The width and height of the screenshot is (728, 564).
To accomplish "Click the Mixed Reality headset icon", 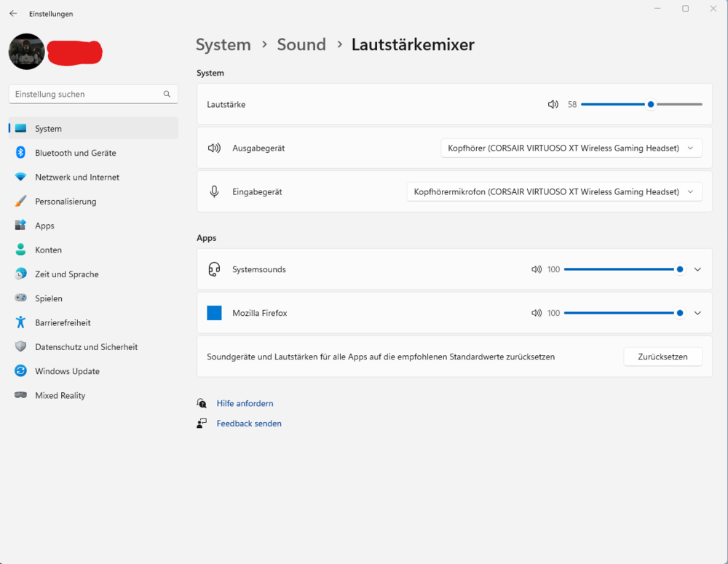I will pyautogui.click(x=20, y=395).
